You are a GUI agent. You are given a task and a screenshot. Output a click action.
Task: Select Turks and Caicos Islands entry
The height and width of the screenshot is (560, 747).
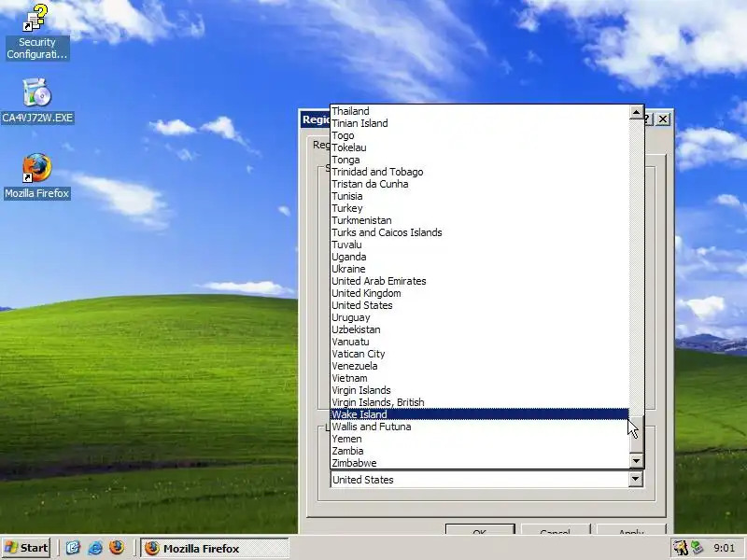[480, 232]
